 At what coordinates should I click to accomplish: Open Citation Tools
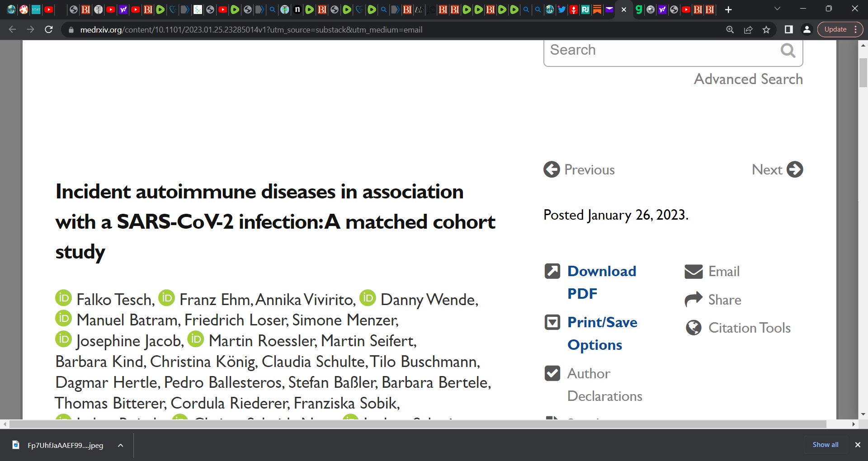click(x=749, y=328)
